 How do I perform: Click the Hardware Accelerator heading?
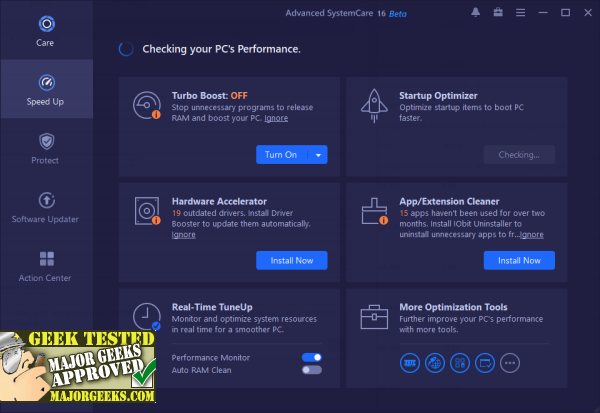point(219,201)
